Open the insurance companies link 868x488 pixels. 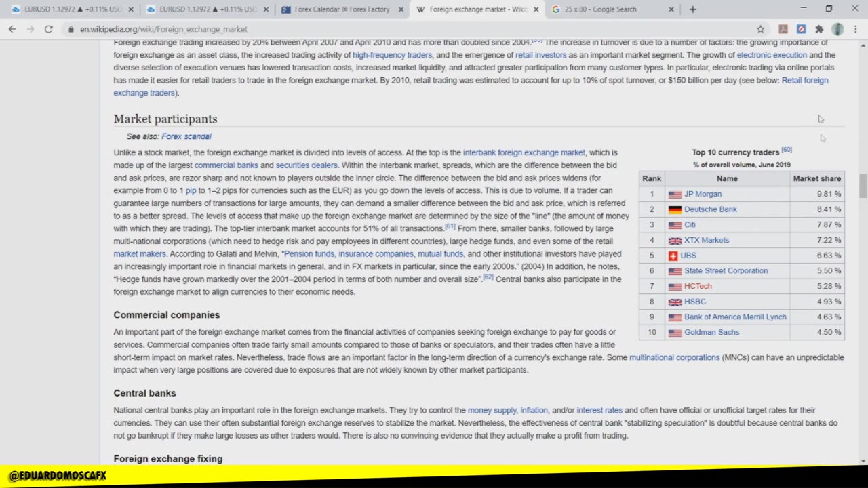376,254
